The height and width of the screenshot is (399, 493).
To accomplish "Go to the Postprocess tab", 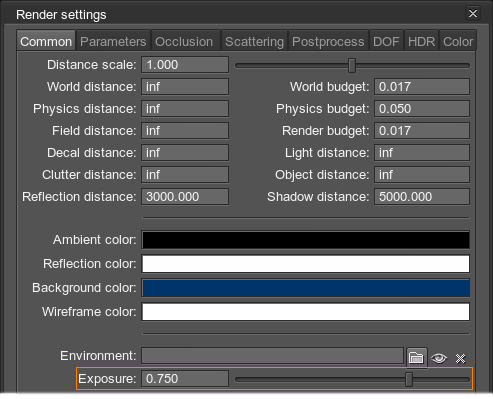I will [x=328, y=42].
